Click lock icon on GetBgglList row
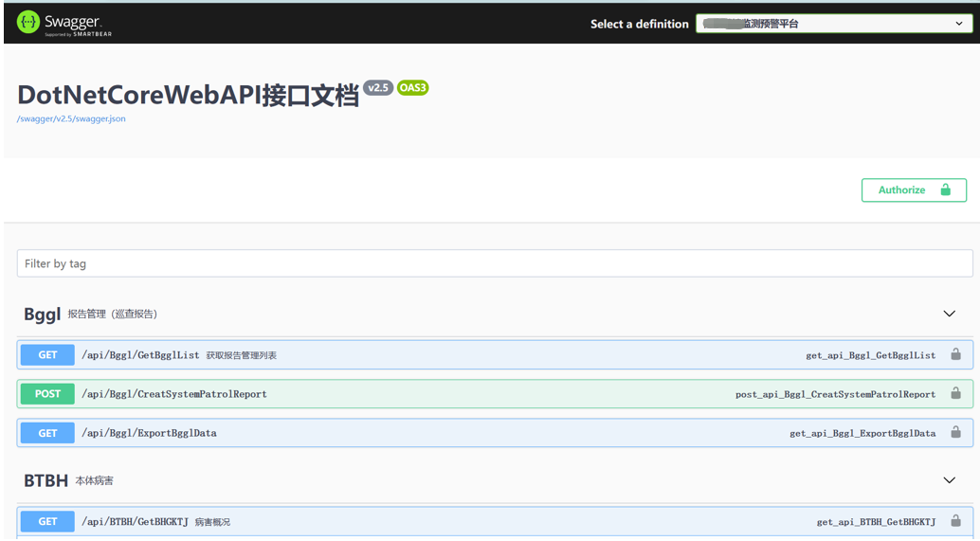The image size is (980, 541). point(955,354)
